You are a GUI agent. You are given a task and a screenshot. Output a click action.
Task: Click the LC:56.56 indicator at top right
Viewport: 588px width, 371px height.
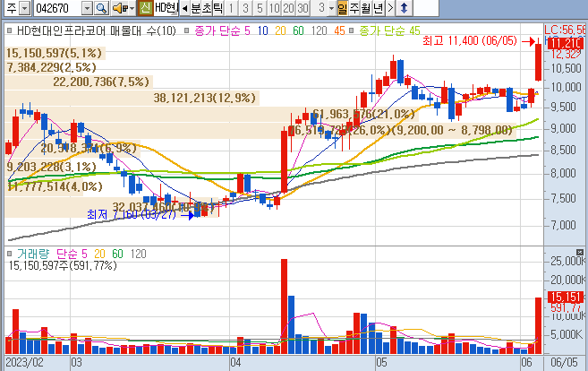point(565,30)
